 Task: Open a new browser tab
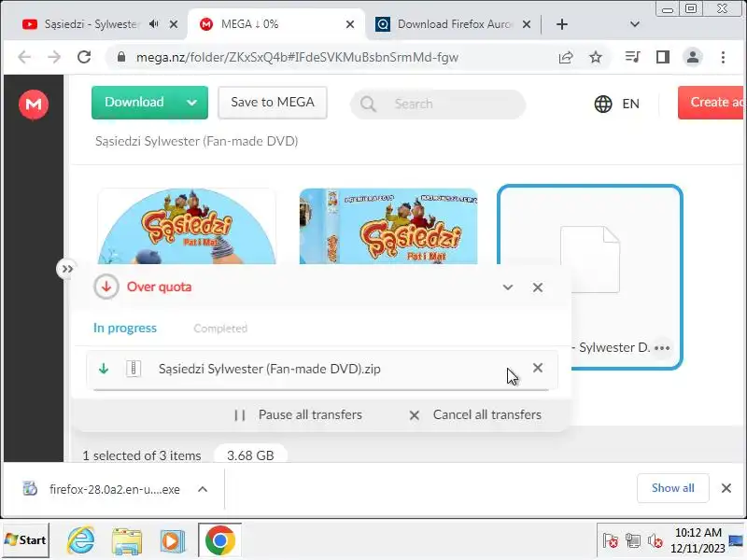(562, 24)
